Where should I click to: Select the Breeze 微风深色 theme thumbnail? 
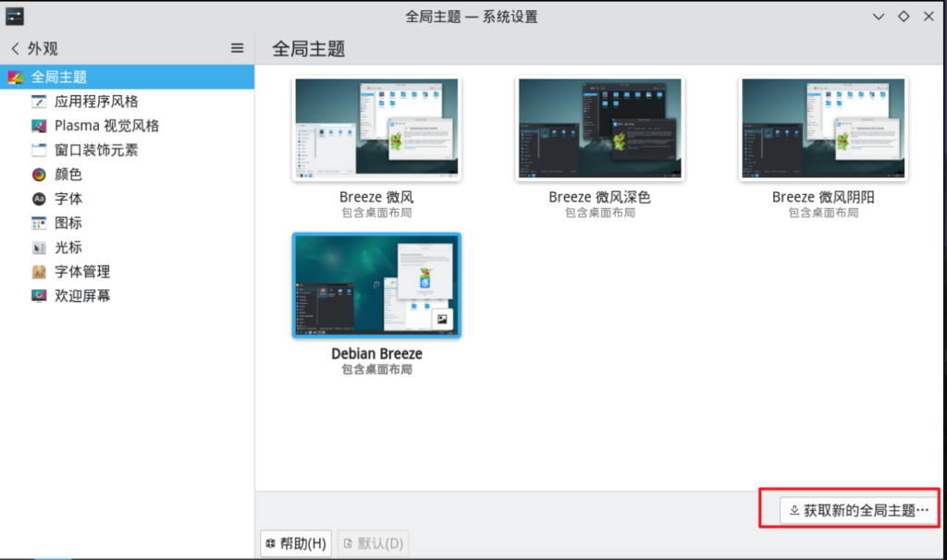pyautogui.click(x=599, y=128)
